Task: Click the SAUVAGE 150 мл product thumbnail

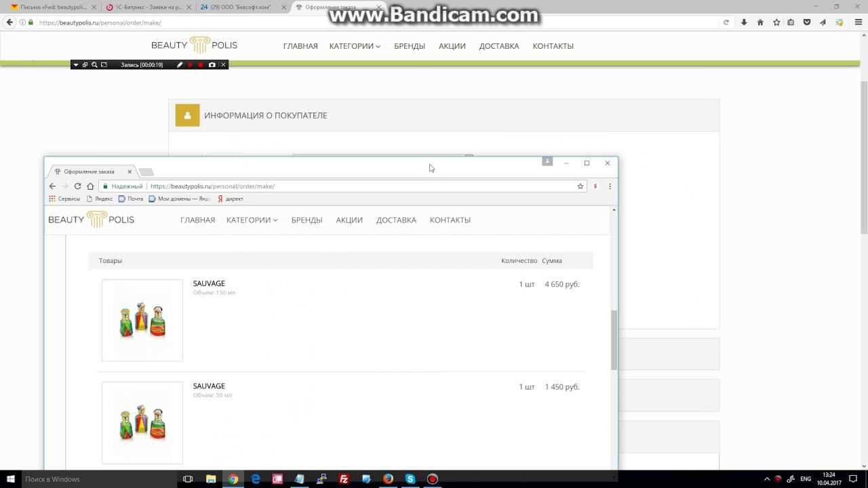Action: [x=142, y=320]
